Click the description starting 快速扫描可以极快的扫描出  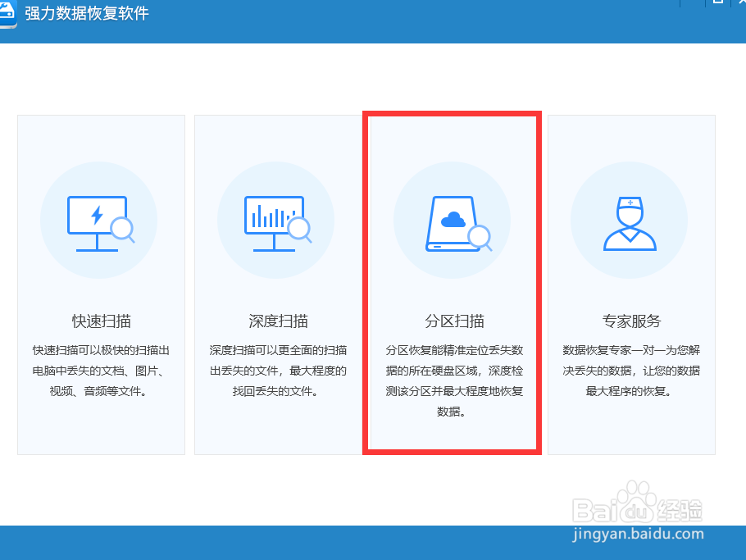101,371
